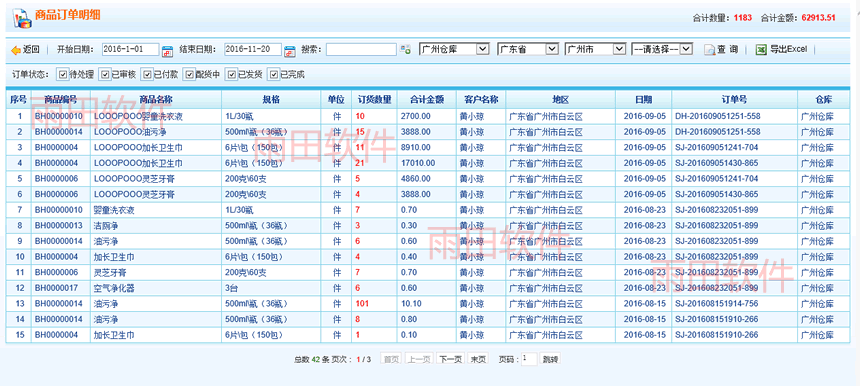Viewport: 860px width, 386px height.
Task: Toggle the 已发货 status checkbox
Action: [x=231, y=75]
